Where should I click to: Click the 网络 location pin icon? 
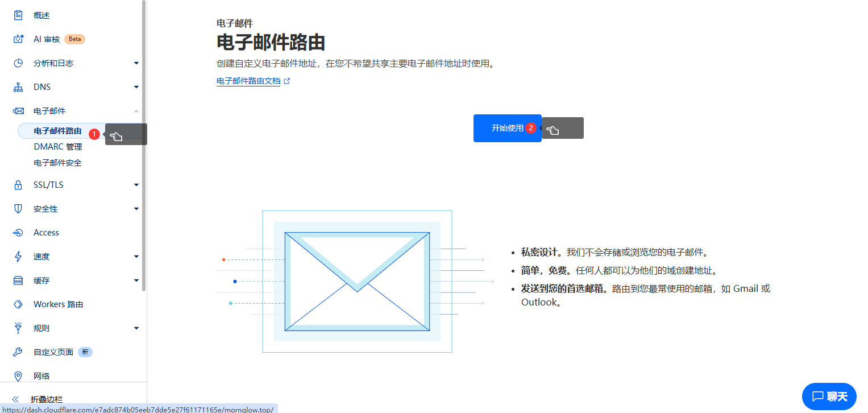[18, 375]
